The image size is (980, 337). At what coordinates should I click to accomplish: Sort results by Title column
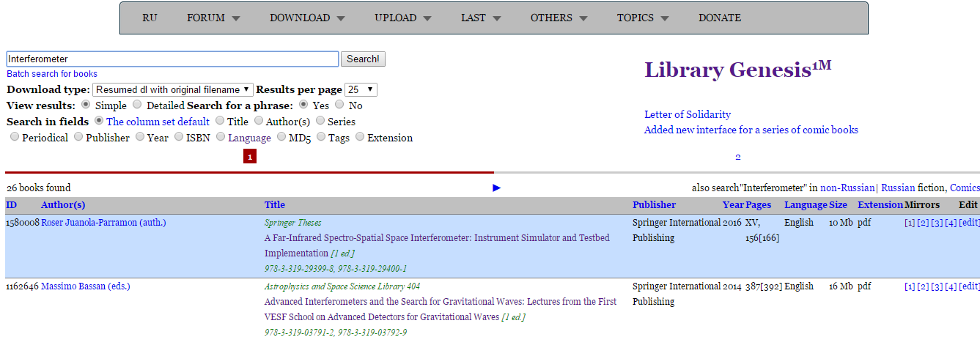(275, 205)
